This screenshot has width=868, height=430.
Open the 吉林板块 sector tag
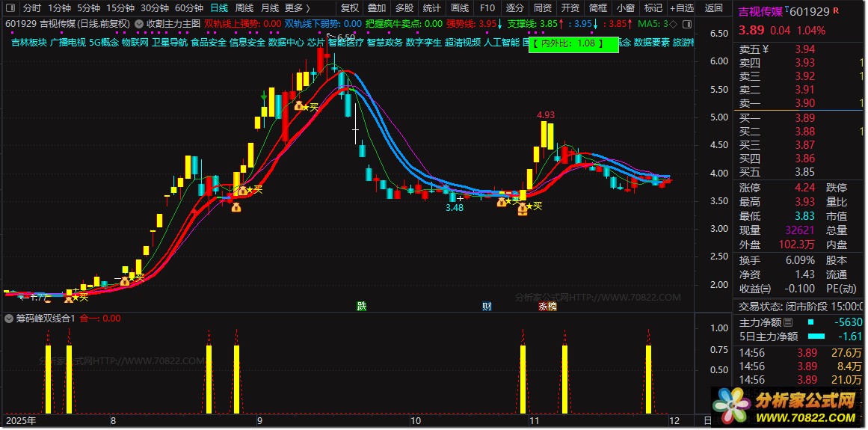pos(29,43)
